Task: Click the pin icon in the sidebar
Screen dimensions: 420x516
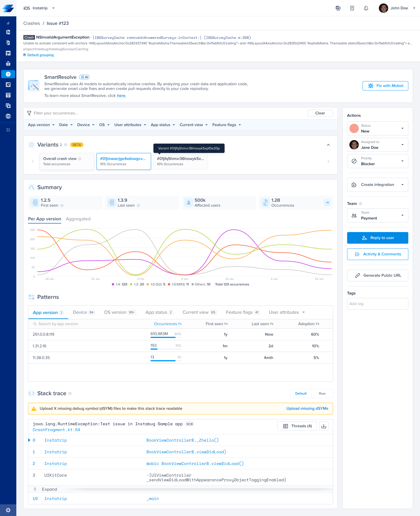Action: point(8,23)
